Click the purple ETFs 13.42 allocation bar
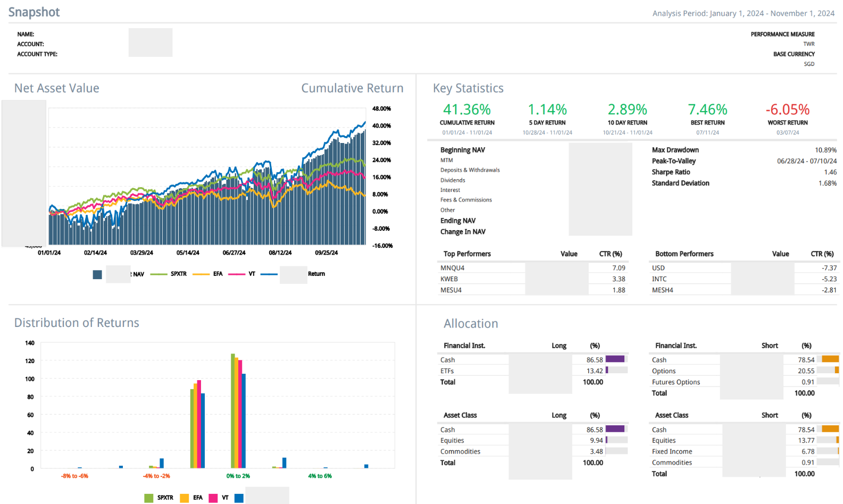Image resolution: width=843 pixels, height=504 pixels. [607, 370]
